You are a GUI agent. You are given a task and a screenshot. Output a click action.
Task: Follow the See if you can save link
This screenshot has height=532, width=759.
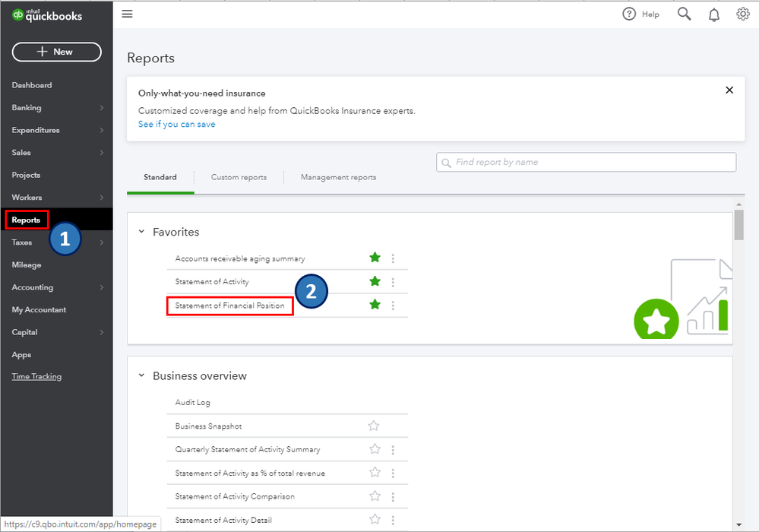click(176, 125)
